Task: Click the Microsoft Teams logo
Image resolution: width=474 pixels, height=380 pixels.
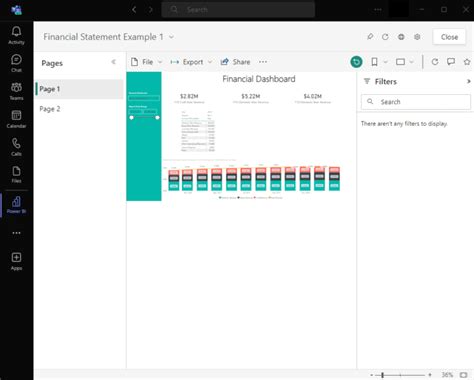Action: click(x=16, y=10)
